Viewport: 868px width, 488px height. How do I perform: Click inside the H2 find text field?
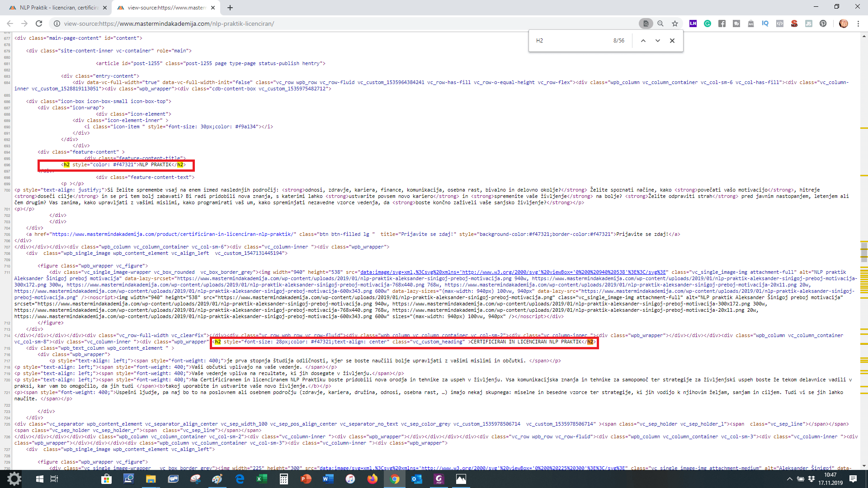(570, 41)
